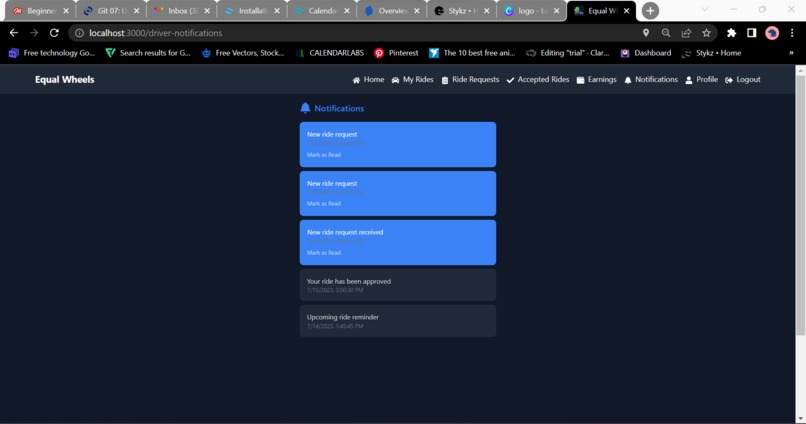This screenshot has height=424, width=806.
Task: Open Chrome three-dot menu
Action: click(x=792, y=33)
